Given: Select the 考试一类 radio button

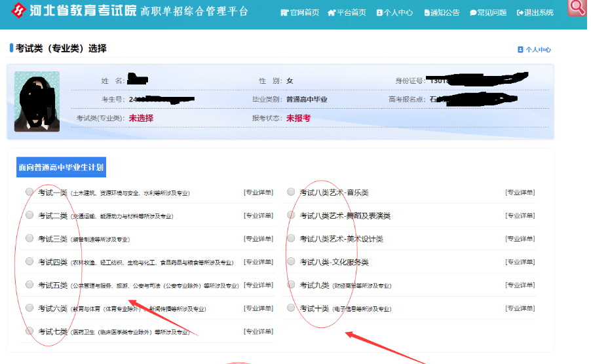Looking at the screenshot, I should pyautogui.click(x=29, y=192).
